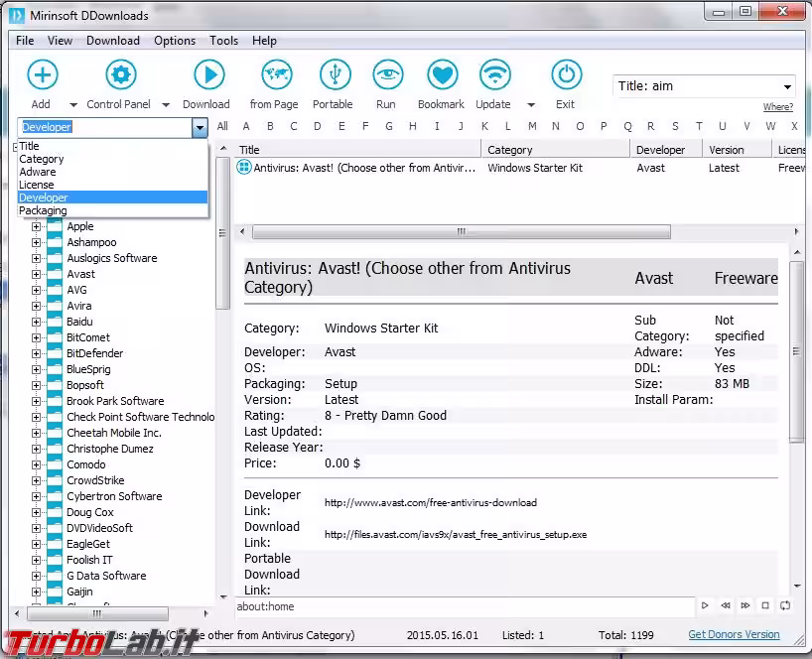This screenshot has height=659, width=812.
Task: Click the Exit power icon
Action: tap(566, 75)
